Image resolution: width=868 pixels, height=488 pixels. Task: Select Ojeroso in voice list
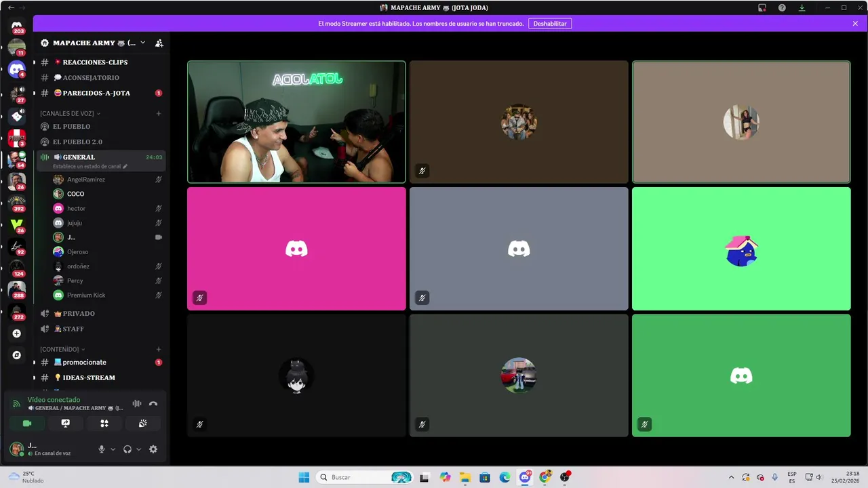107,251
